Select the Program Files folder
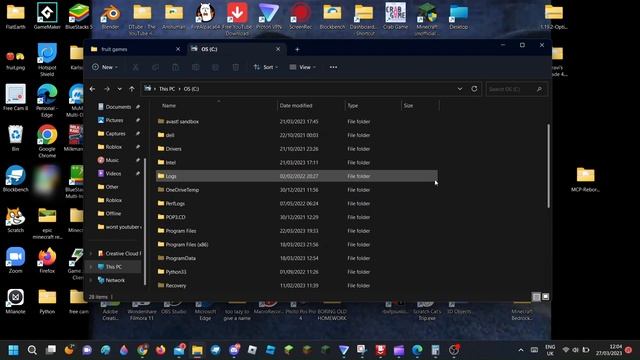 point(297,231)
